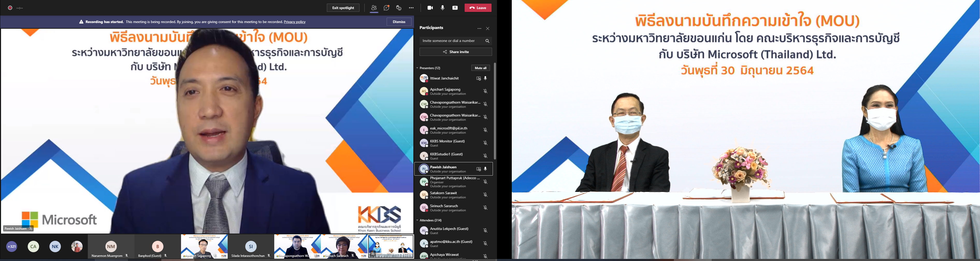Click muted mic icon for KKBSstudio1 (Guest)
This screenshot has width=980, height=261.
coord(485,156)
